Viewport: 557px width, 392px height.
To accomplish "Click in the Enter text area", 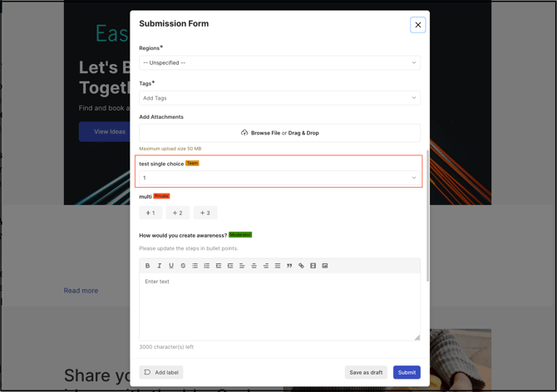I will click(x=279, y=306).
